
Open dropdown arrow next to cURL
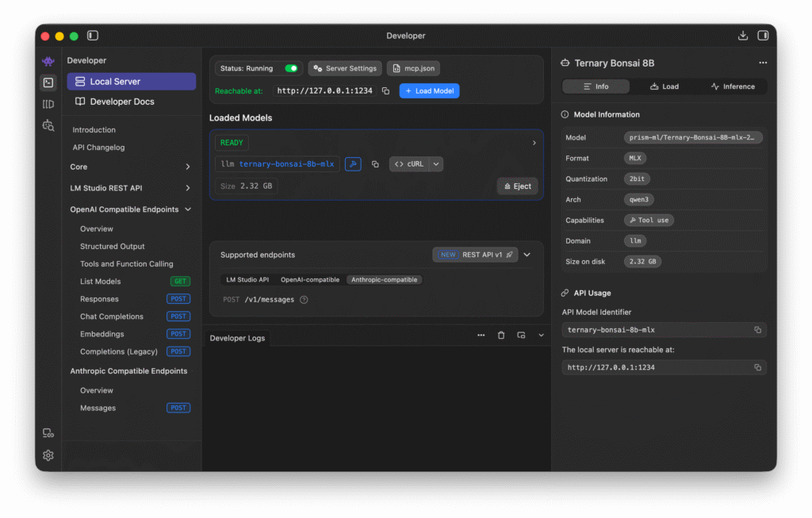[x=436, y=164]
